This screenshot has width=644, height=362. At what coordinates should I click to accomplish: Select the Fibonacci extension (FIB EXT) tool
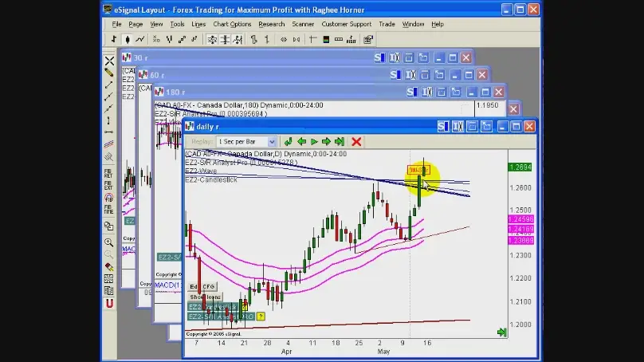point(108,185)
